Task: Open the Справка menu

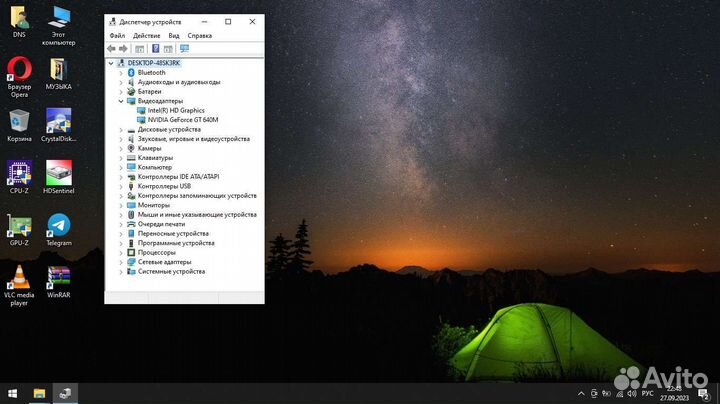Action: click(199, 35)
